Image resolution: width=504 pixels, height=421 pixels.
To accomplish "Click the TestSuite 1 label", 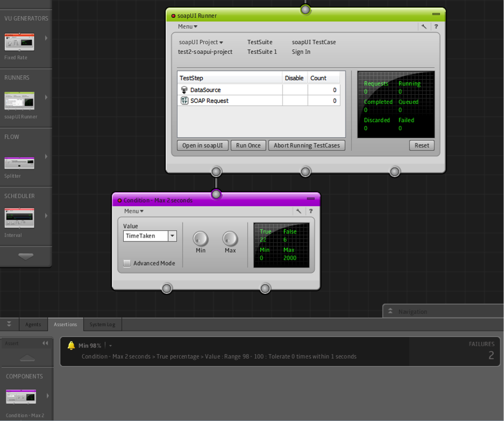I will point(262,52).
